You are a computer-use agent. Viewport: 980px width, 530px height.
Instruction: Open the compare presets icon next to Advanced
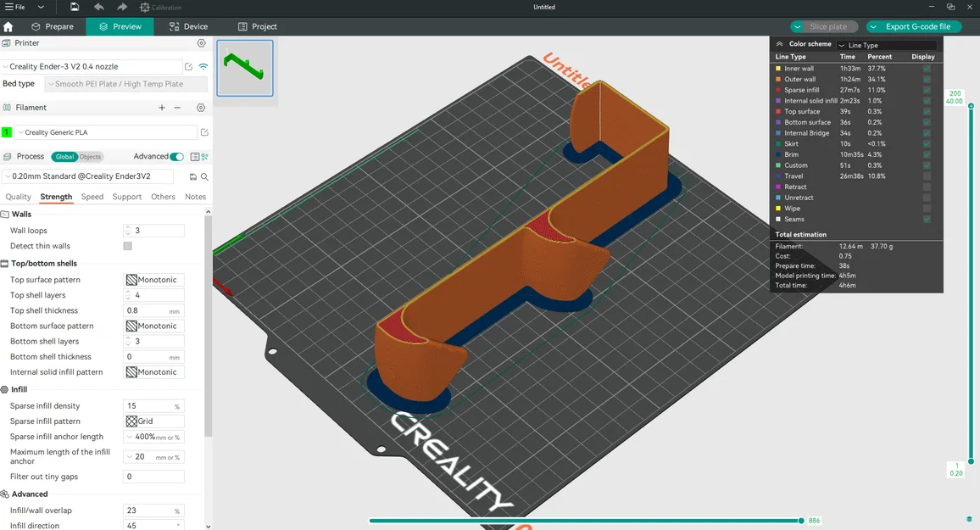(204, 157)
